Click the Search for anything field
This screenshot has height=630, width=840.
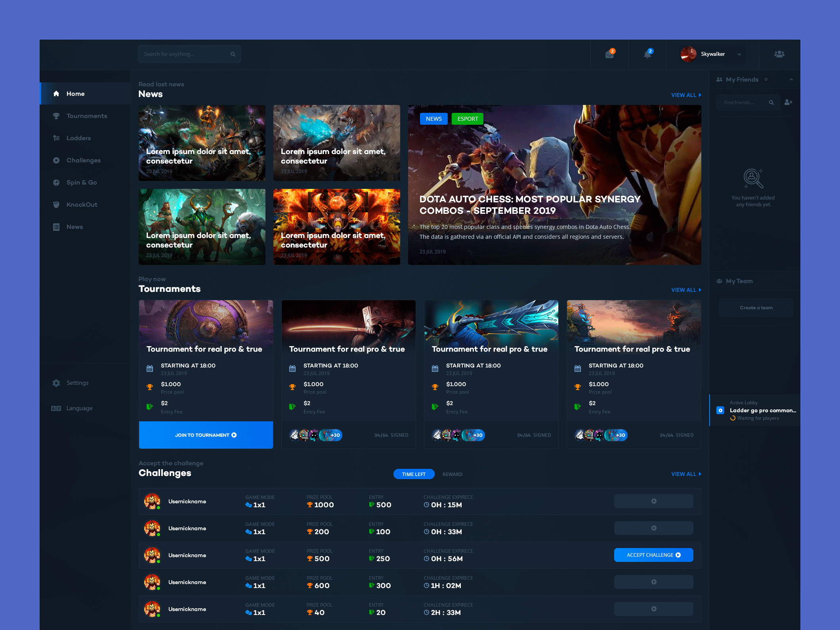(184, 54)
